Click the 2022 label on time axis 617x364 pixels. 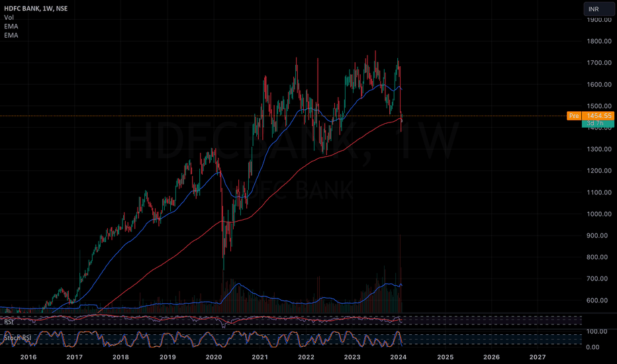(x=306, y=357)
